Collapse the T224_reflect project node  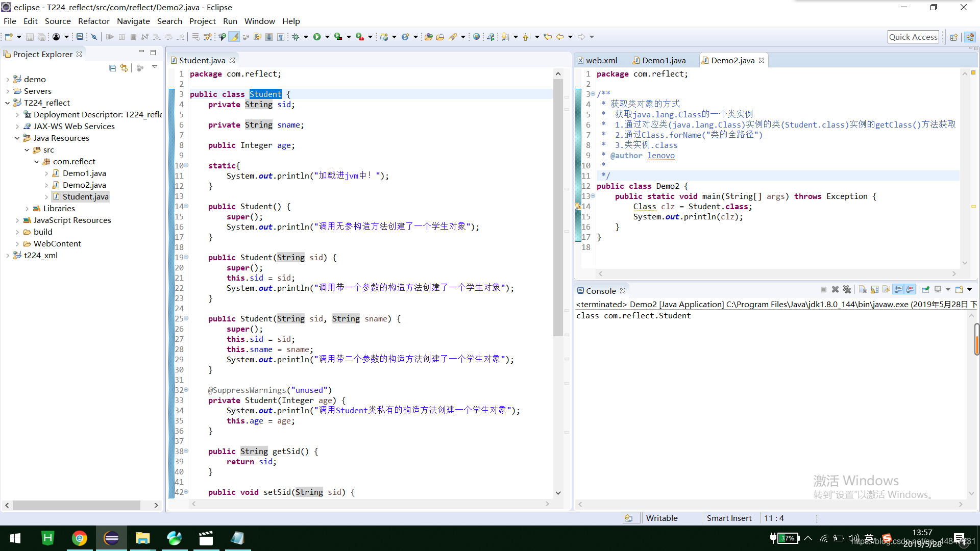pyautogui.click(x=8, y=103)
